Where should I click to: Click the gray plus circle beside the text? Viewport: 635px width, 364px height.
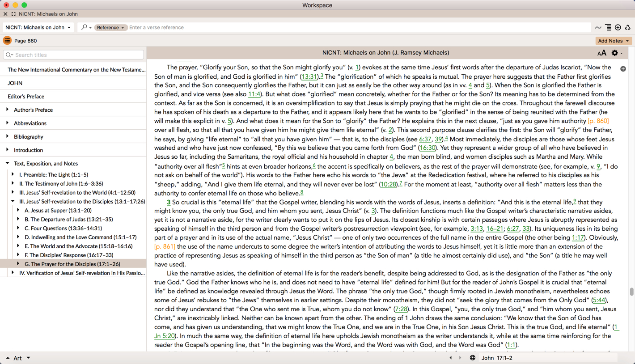point(623,69)
